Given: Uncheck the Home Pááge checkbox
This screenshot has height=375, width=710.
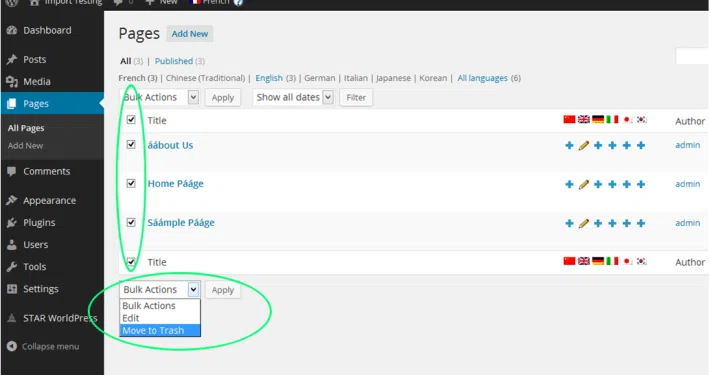Looking at the screenshot, I should [x=131, y=183].
